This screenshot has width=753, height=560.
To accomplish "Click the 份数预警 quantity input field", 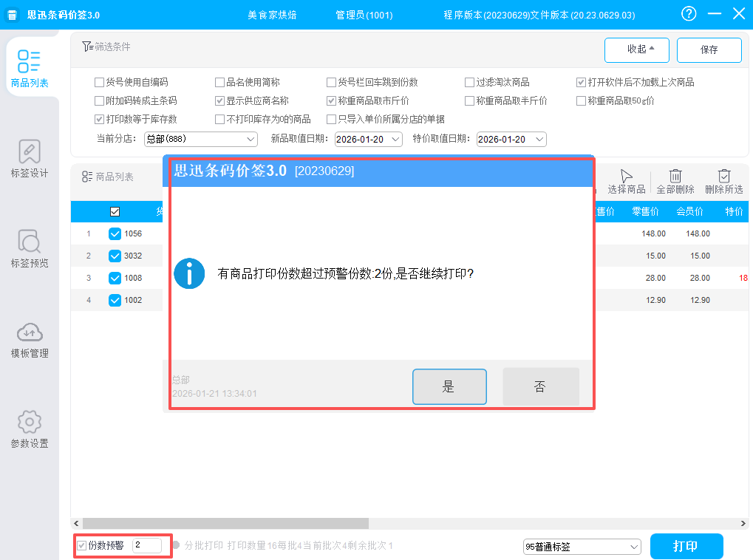I will 146,545.
